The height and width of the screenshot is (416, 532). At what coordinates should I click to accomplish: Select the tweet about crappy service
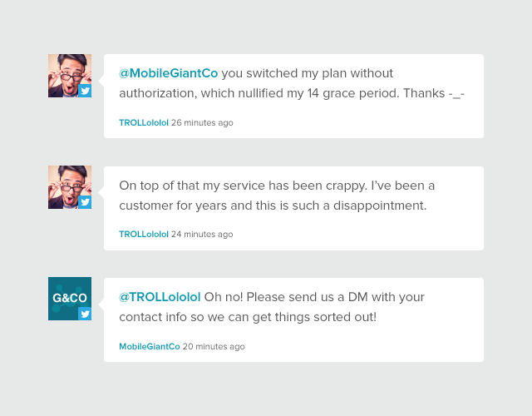[293, 208]
